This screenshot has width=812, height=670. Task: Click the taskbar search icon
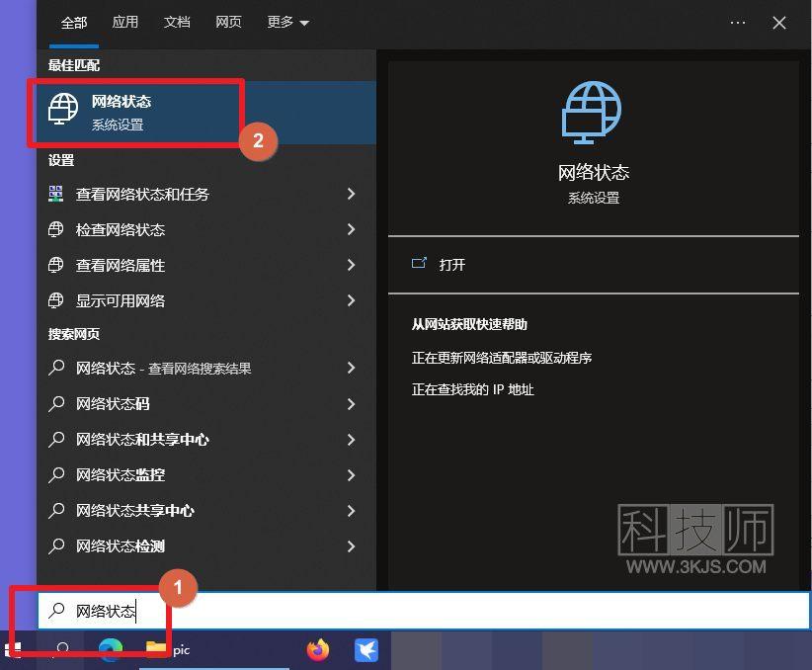62,650
